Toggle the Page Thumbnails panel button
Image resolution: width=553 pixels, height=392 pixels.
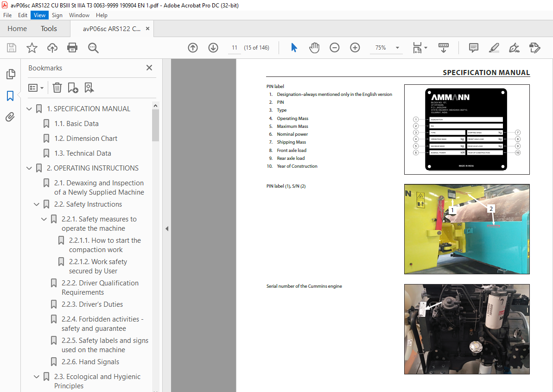tap(11, 74)
